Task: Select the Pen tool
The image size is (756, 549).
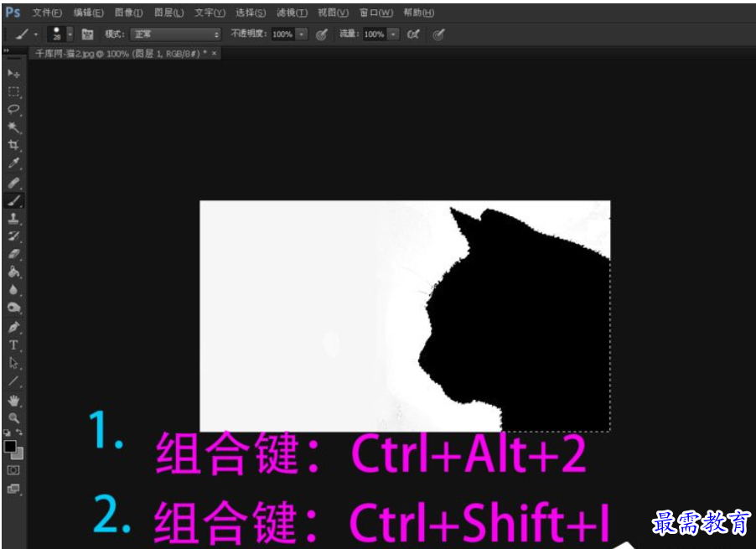Action: 13,327
